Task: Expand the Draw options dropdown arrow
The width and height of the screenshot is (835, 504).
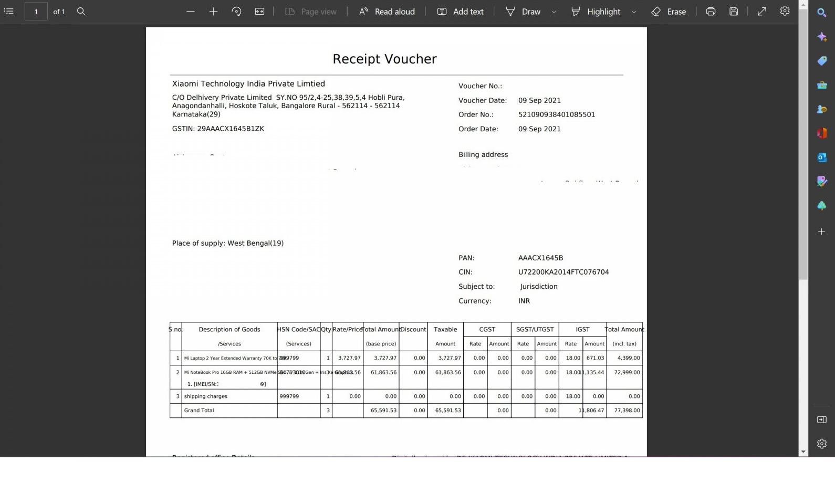Action: (554, 12)
